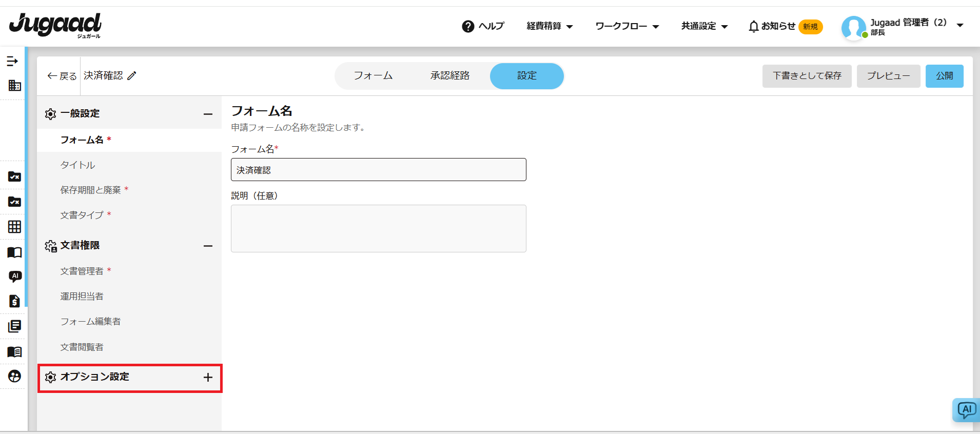Click the AI speech bubble sidebar icon
Screen dimensions: 980x434
(x=15, y=277)
